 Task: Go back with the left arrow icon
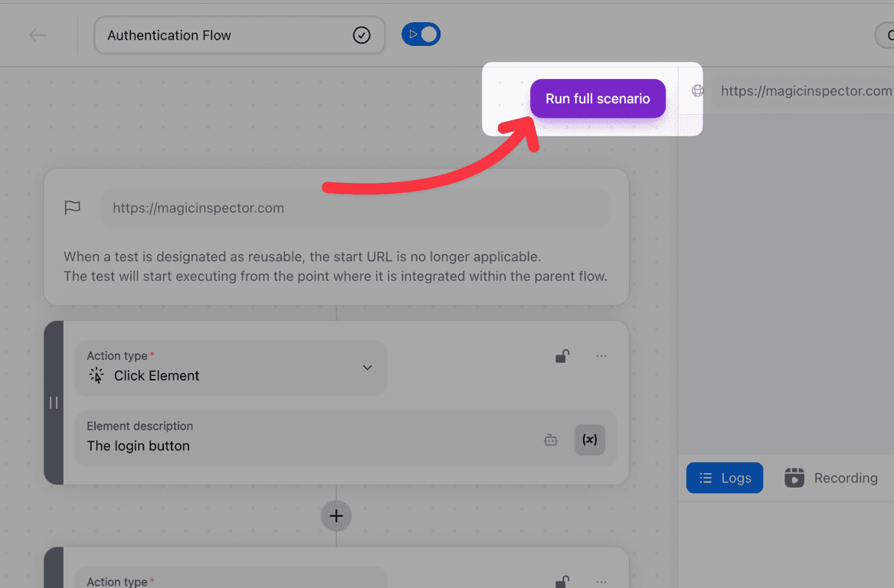click(x=38, y=35)
